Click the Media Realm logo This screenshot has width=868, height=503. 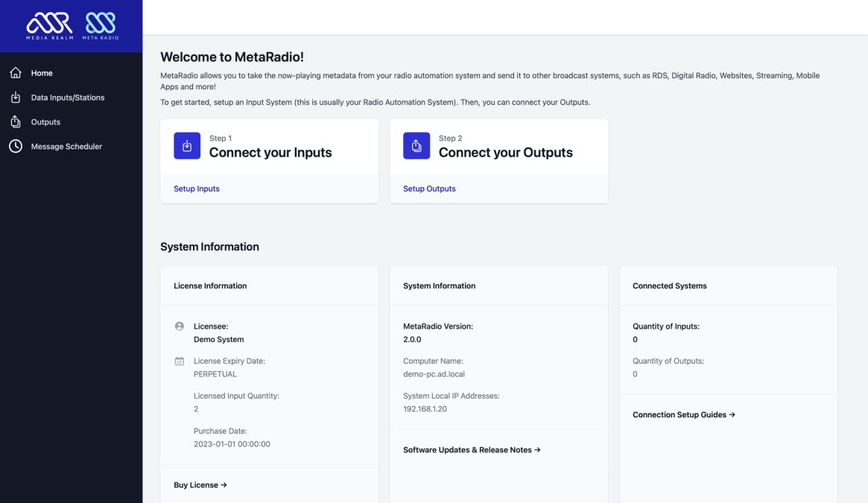pyautogui.click(x=48, y=24)
